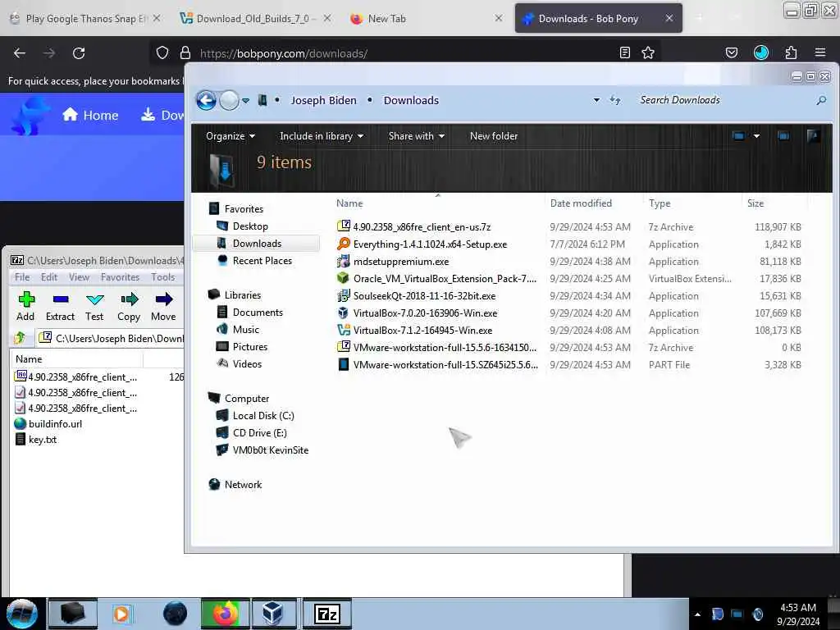Select 4.90.2358_x86fre_client_en-us.7z file
The height and width of the screenshot is (630, 840).
pyautogui.click(x=422, y=226)
